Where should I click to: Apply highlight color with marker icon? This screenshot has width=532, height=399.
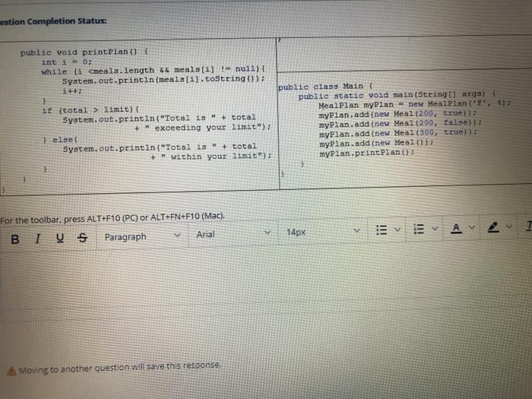pyautogui.click(x=493, y=227)
